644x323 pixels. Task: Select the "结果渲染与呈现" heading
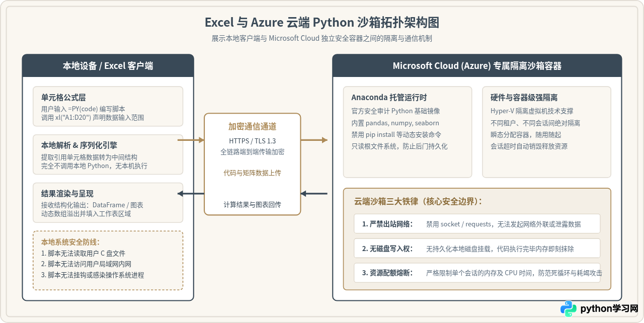click(67, 194)
